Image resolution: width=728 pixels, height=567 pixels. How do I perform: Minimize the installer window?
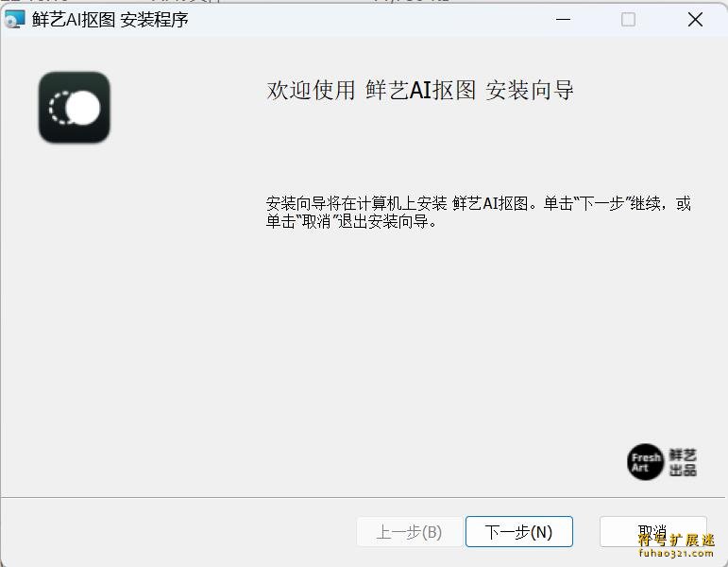point(564,19)
